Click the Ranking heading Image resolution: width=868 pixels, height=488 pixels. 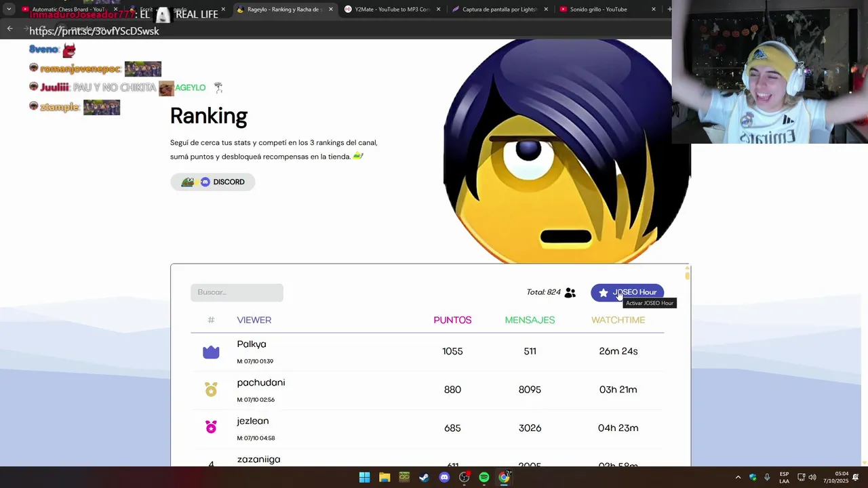pyautogui.click(x=208, y=116)
